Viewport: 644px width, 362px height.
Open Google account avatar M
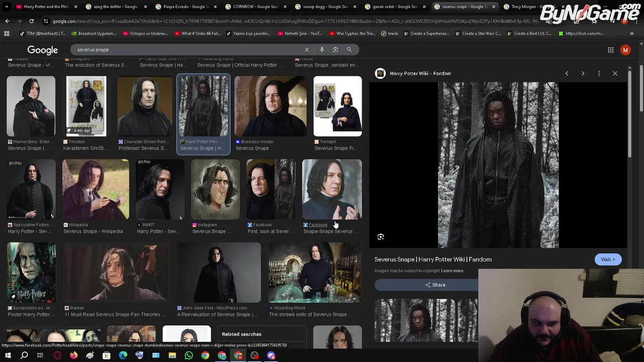(x=625, y=50)
